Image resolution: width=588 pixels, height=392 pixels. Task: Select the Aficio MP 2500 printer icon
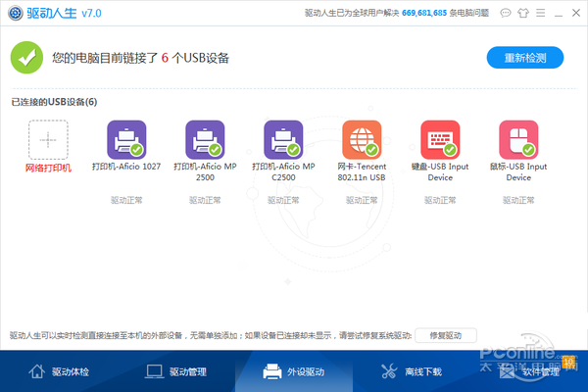(205, 139)
